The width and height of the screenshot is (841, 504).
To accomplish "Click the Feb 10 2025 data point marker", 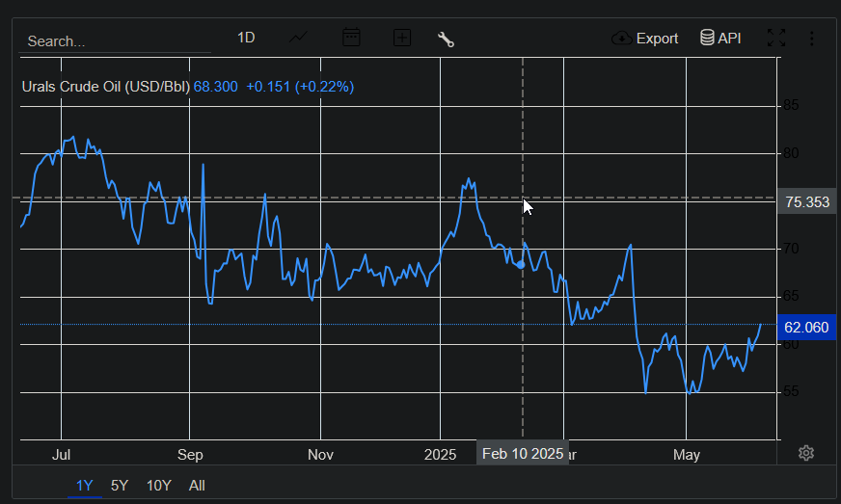I will tap(522, 263).
